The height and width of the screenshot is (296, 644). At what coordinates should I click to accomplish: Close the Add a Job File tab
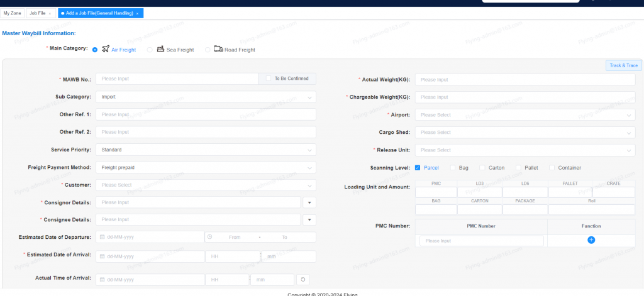click(137, 13)
